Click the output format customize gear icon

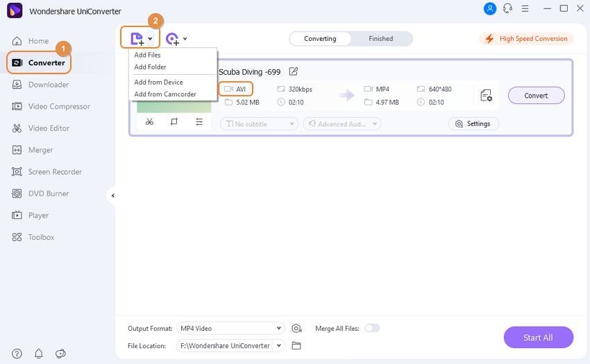tap(296, 328)
